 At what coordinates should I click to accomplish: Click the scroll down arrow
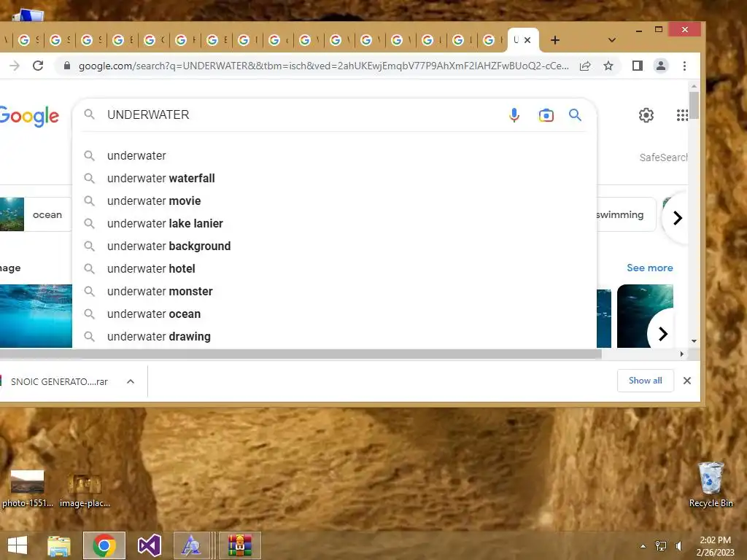pos(694,341)
